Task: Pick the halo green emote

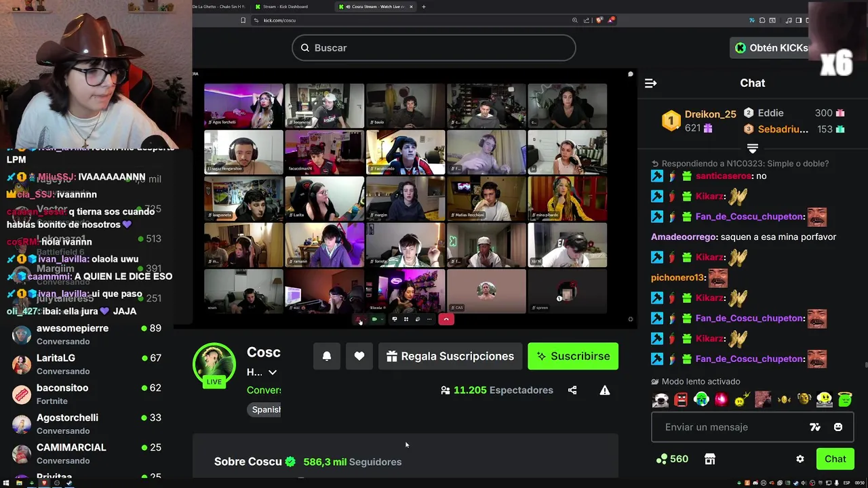Action: coord(844,399)
